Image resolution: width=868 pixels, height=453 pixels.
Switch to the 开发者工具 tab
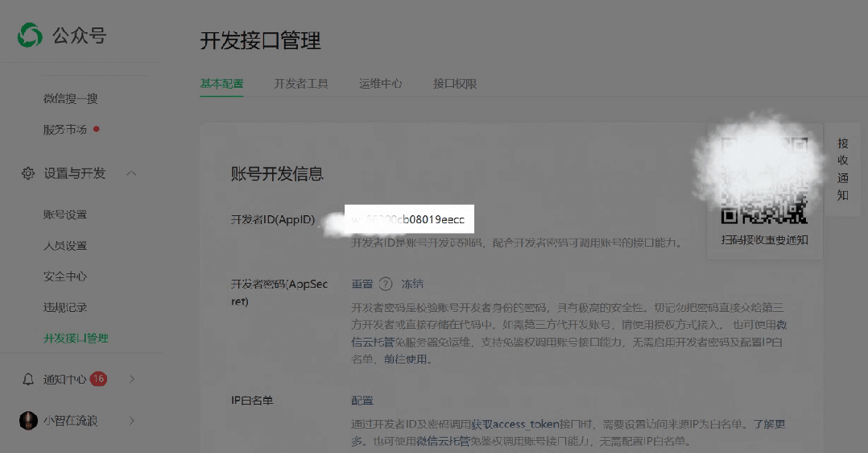[x=301, y=84]
